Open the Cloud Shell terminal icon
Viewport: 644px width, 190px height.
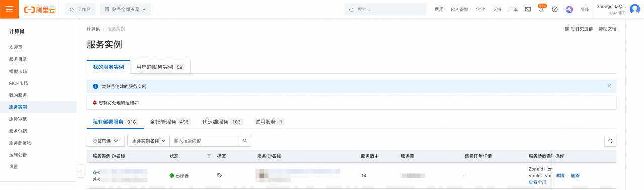coord(528,9)
